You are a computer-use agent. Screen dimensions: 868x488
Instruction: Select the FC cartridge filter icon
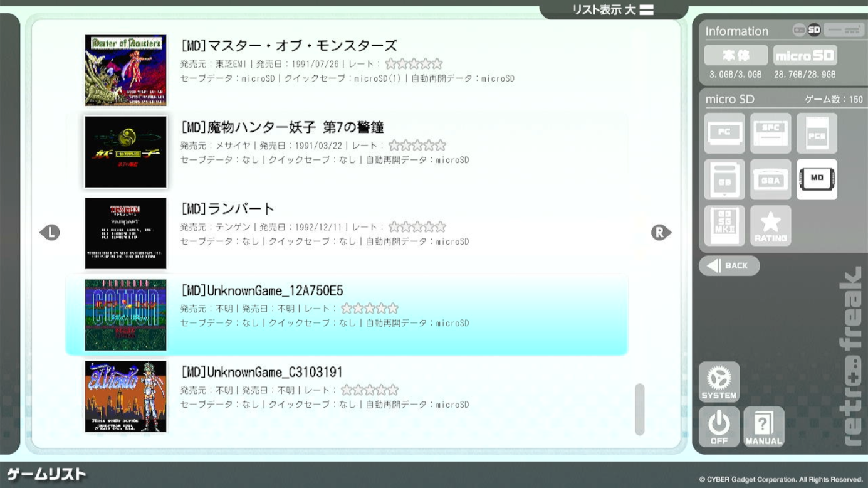[724, 133]
